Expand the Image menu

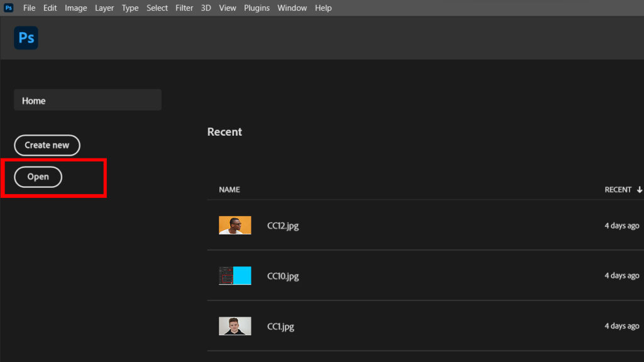(x=76, y=8)
